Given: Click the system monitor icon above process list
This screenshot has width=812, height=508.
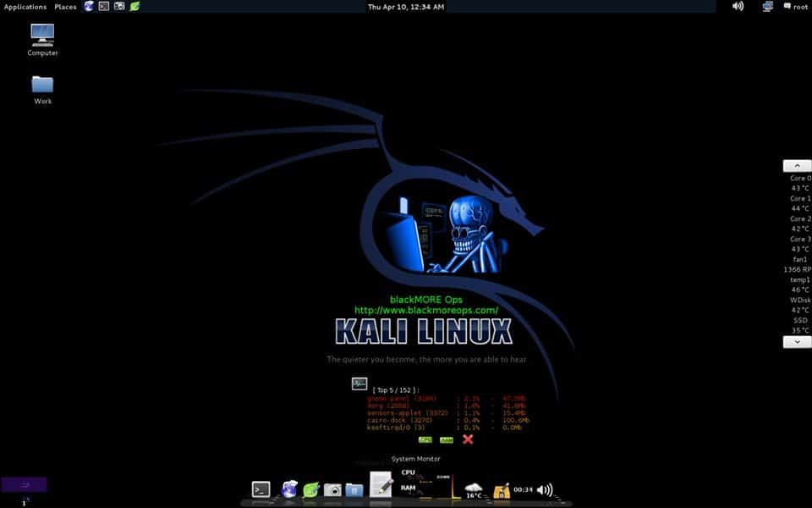Looking at the screenshot, I should 359,384.
